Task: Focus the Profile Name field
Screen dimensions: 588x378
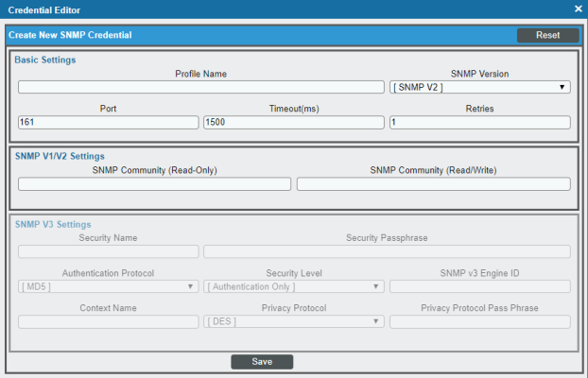Action: click(201, 87)
